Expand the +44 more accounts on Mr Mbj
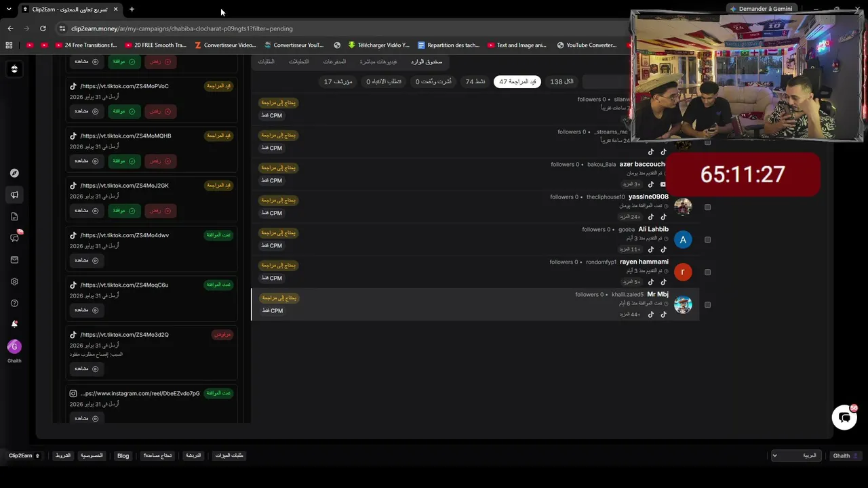This screenshot has height=488, width=868. pos(630,314)
